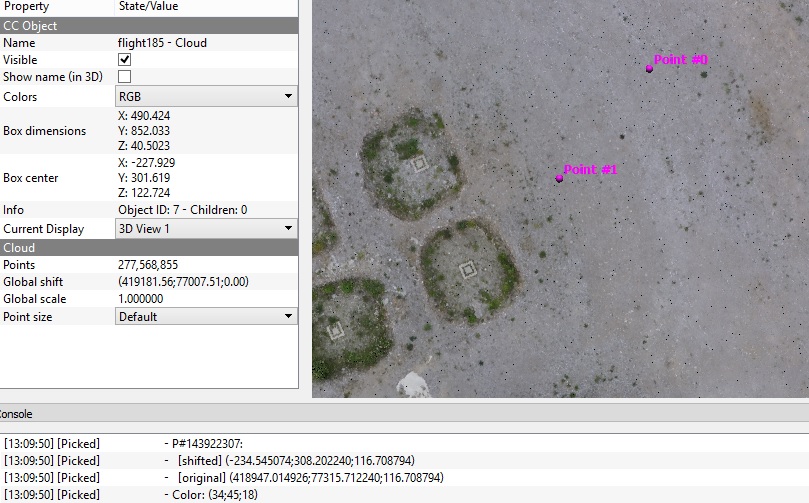Screen dimensions: 809x503
Task: Click the Property column header
Action: pyautogui.click(x=27, y=7)
